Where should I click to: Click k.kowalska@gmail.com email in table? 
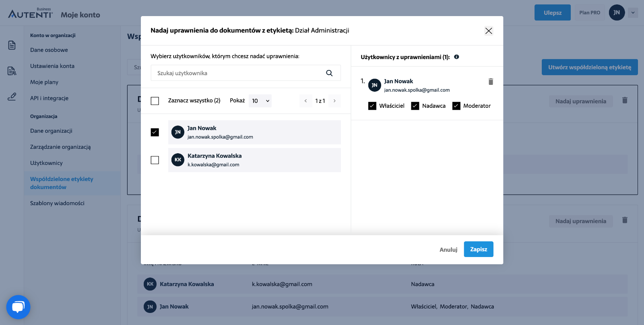tap(282, 284)
